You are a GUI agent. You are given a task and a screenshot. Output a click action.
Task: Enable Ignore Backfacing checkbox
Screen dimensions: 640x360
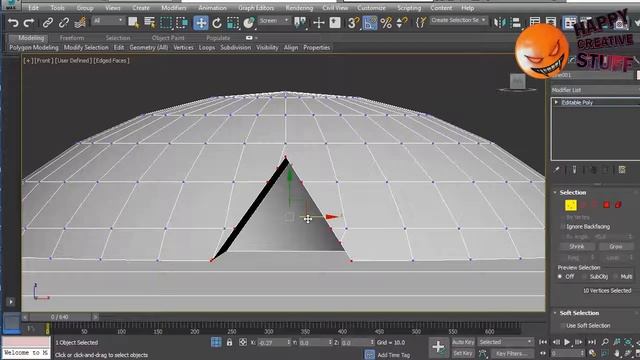click(x=562, y=227)
